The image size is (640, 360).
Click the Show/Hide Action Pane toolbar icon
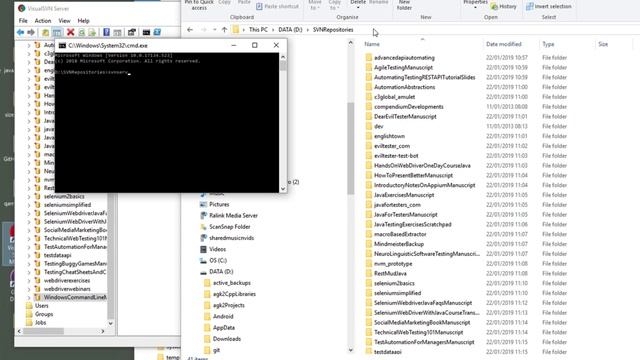pyautogui.click(x=117, y=32)
